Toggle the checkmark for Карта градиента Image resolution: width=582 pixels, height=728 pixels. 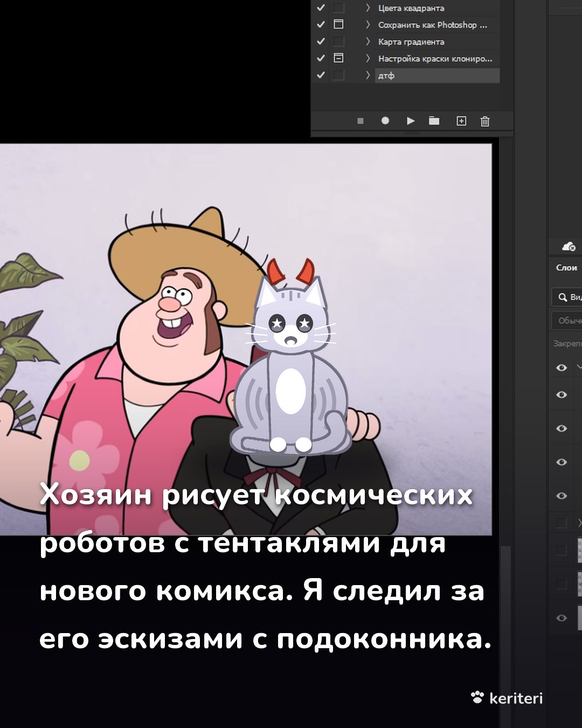(321, 42)
